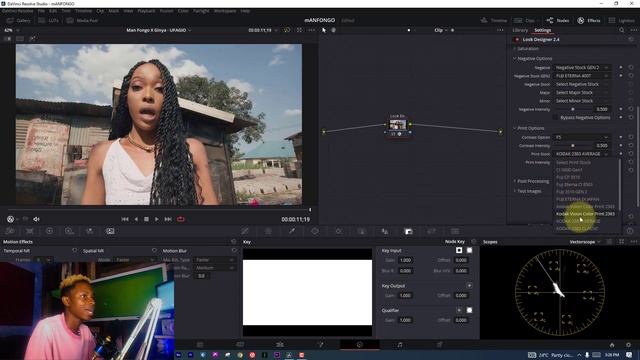Show the Clips panel button
640x360 pixels.
point(525,20)
